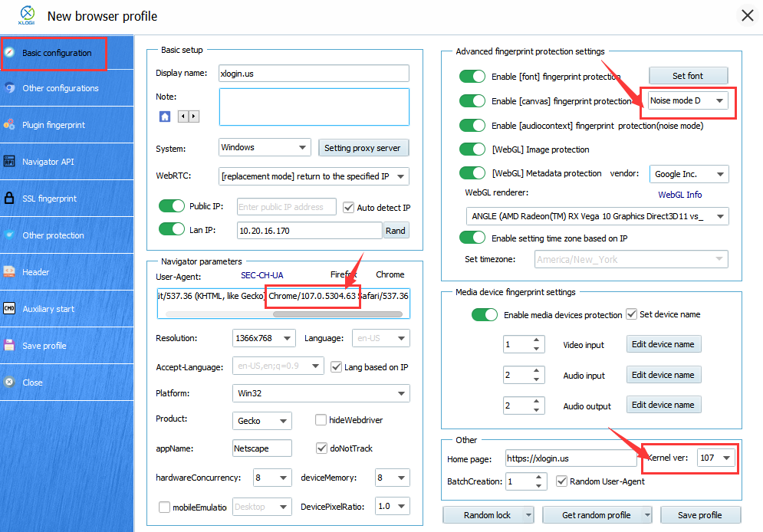Check the mobileEmulation checkbox
Image resolution: width=763 pixels, height=532 pixels.
click(x=164, y=507)
